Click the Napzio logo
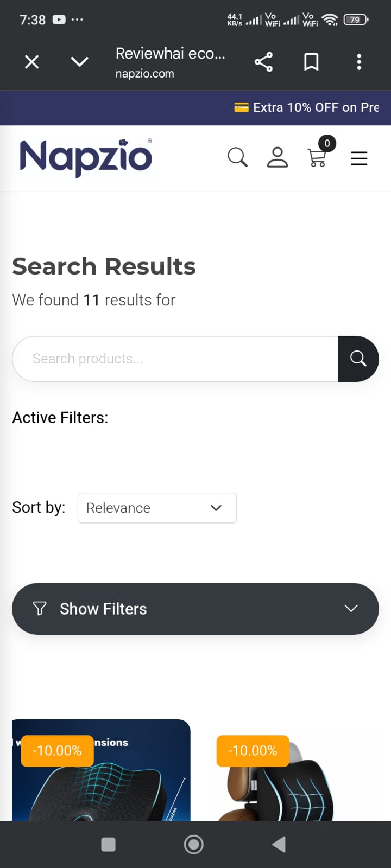The height and width of the screenshot is (868, 391). coord(85,157)
